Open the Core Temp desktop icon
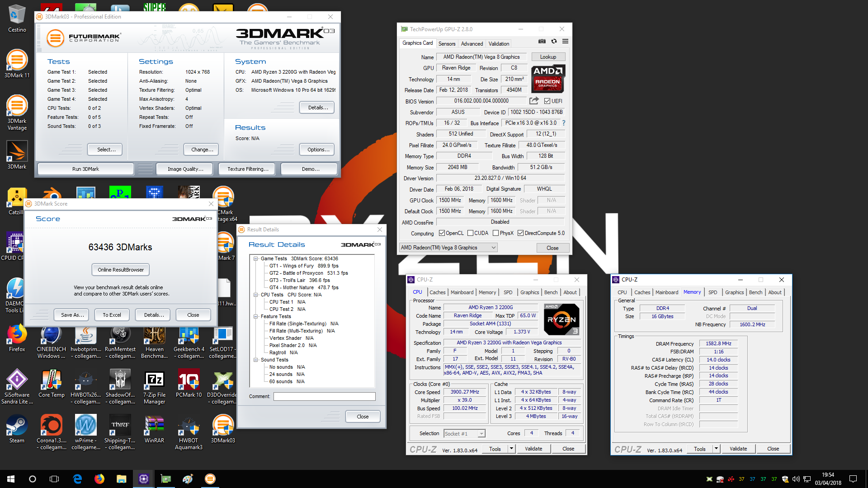 point(51,384)
